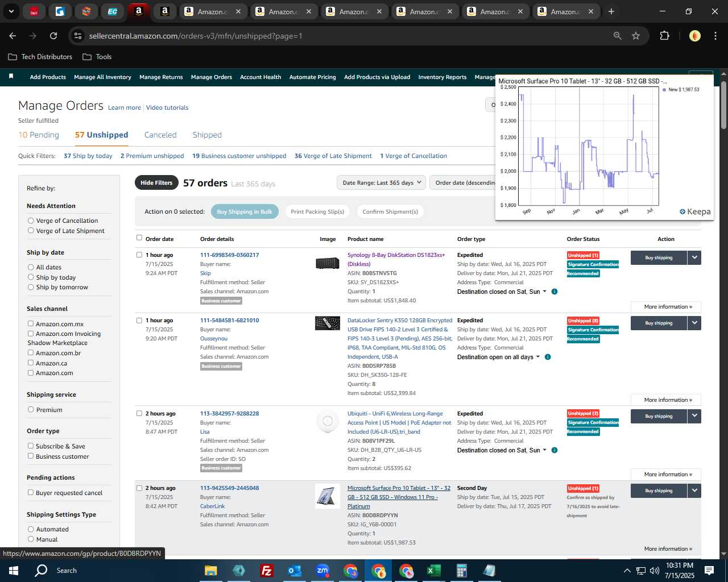The width and height of the screenshot is (728, 582).
Task: Select order 111-6998349-0360217 checkbox
Action: (139, 255)
